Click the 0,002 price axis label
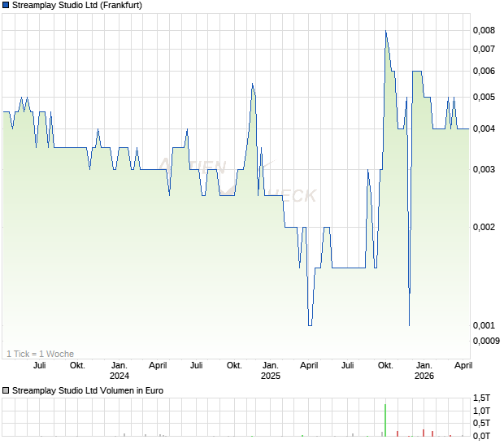This screenshot has height=444, width=504. coord(484,227)
